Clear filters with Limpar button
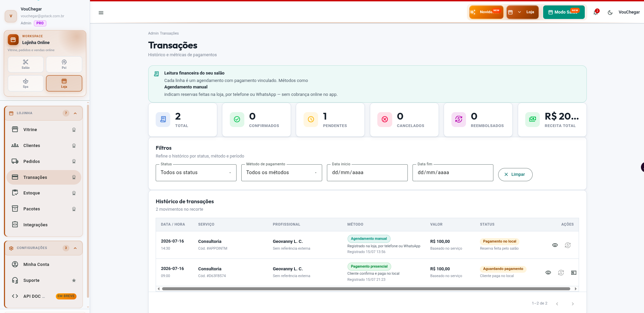Screen dimensions: 644x313 [x=515, y=174]
